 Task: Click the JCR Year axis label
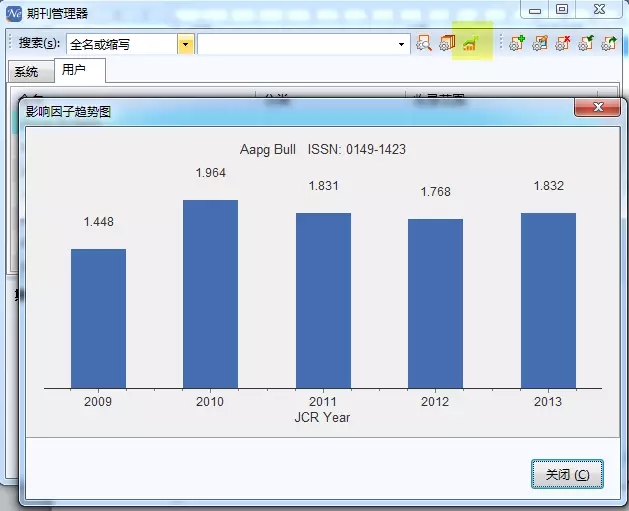pos(323,418)
